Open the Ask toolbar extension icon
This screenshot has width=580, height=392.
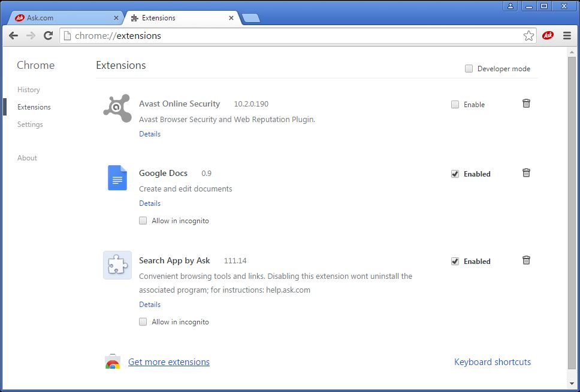coord(548,35)
